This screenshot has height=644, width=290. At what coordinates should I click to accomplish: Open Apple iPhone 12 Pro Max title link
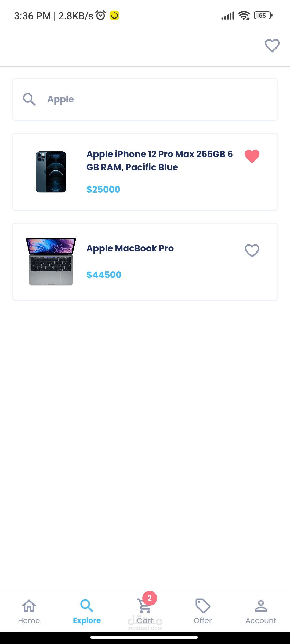(160, 160)
